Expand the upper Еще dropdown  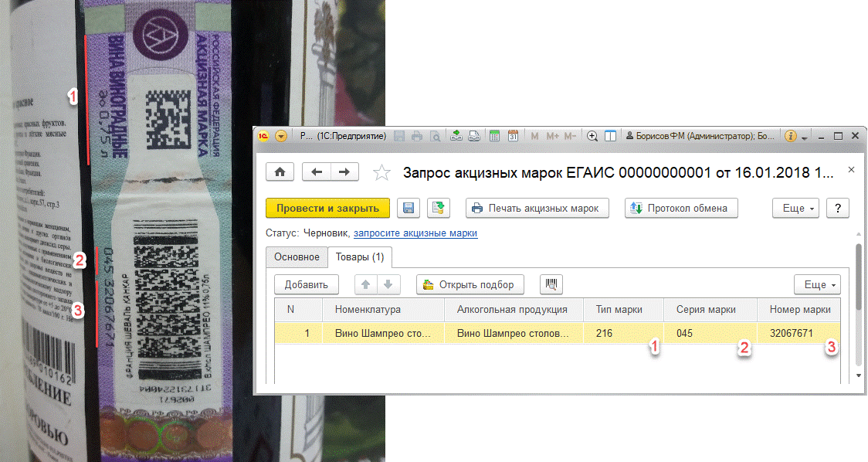795,209
